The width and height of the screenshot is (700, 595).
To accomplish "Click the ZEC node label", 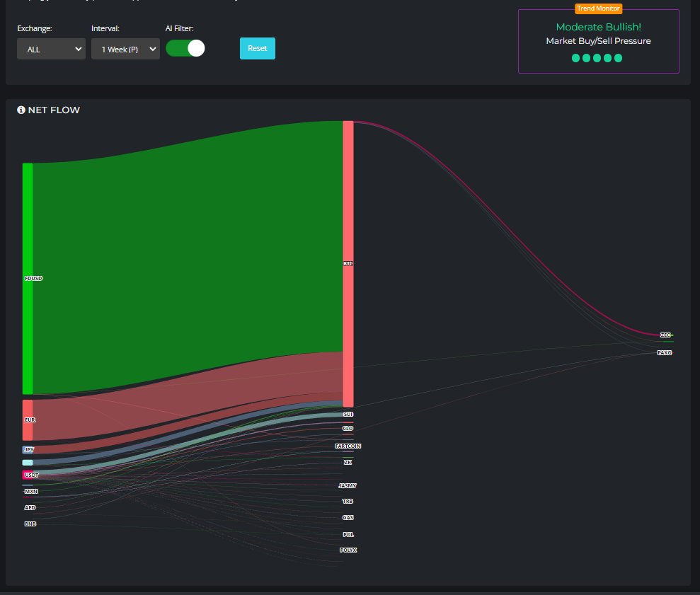I will [x=665, y=335].
